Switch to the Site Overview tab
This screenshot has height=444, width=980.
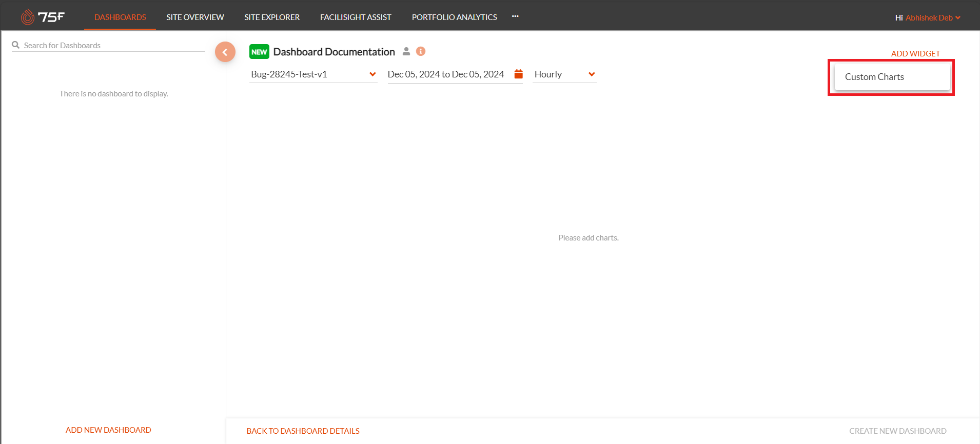(195, 17)
